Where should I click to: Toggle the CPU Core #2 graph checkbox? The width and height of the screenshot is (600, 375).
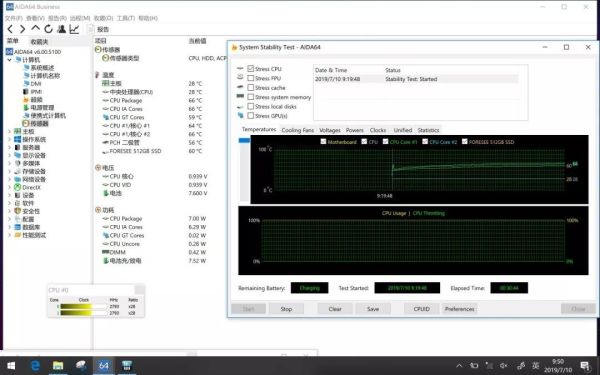[425, 142]
